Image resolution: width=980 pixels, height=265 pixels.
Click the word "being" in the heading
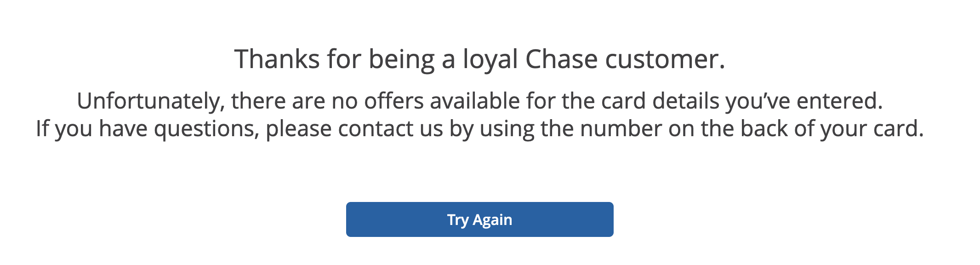[x=401, y=59]
